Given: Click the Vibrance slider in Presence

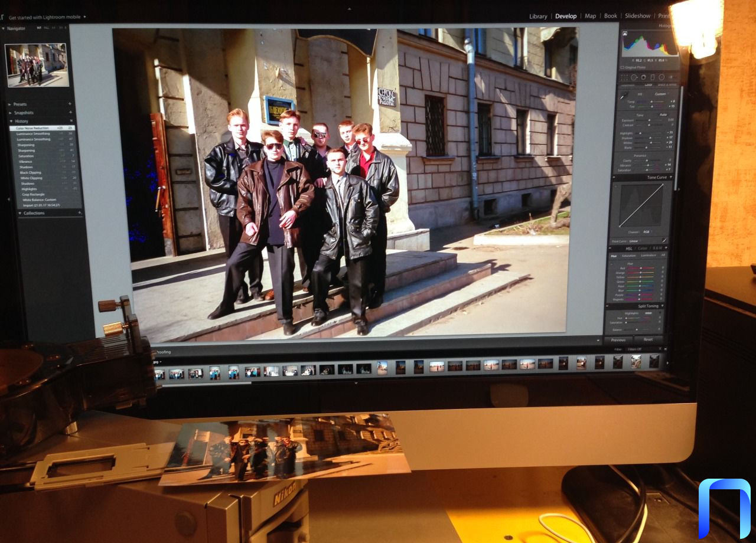Looking at the screenshot, I should coord(648,165).
